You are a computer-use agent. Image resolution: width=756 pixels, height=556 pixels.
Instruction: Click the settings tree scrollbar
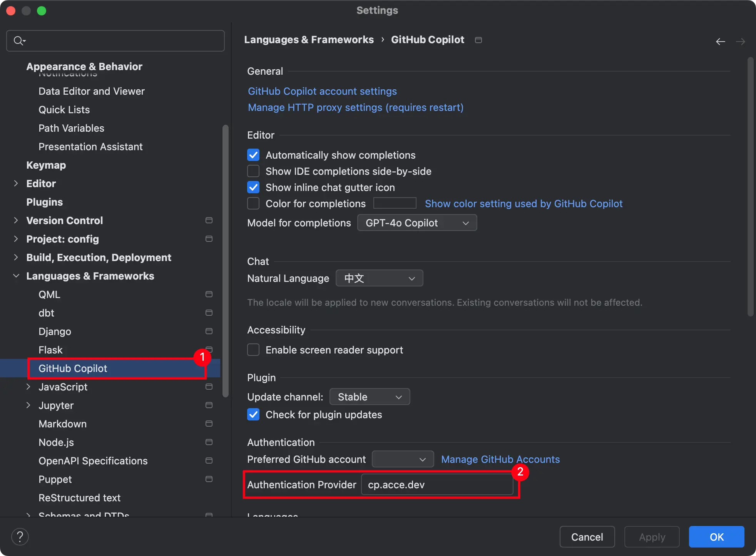click(x=226, y=261)
